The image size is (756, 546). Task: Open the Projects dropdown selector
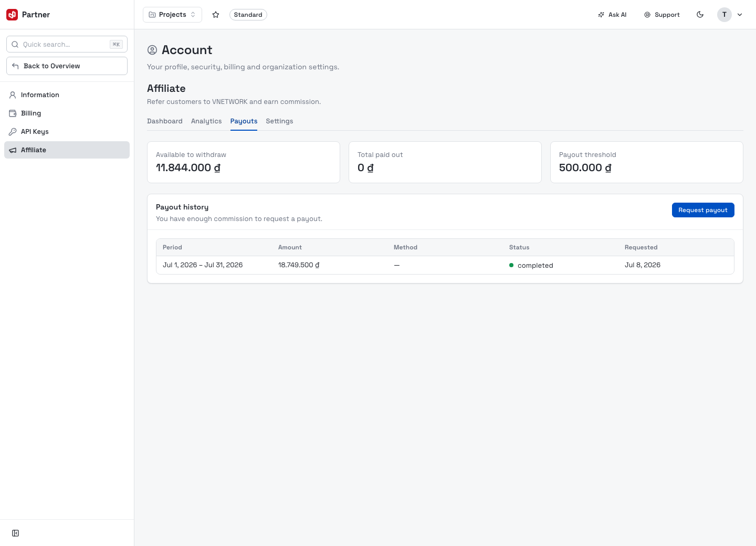pyautogui.click(x=172, y=15)
